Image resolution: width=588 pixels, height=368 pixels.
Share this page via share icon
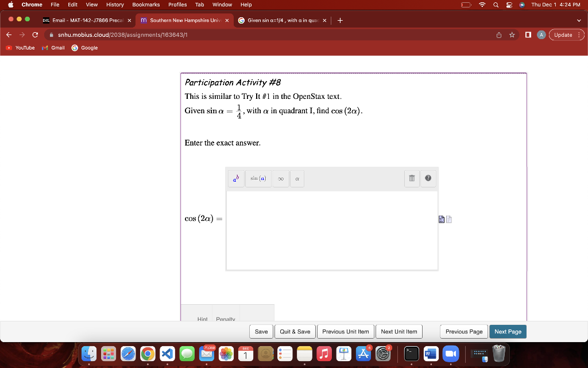click(499, 35)
